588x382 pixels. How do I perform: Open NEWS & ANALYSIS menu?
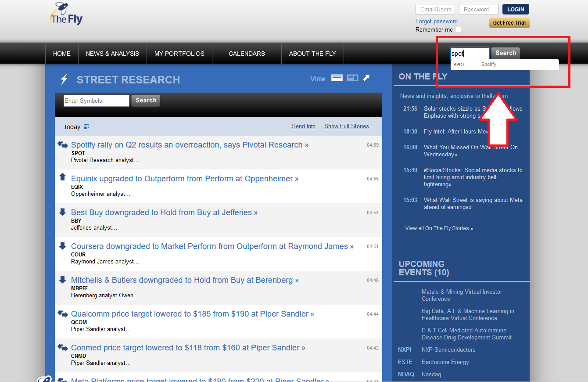click(112, 54)
